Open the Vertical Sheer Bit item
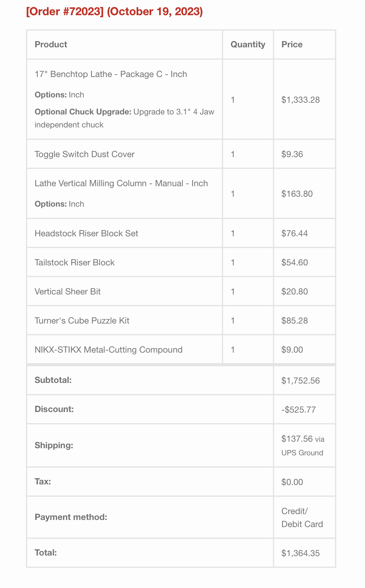The height and width of the screenshot is (588, 365). 67,291
